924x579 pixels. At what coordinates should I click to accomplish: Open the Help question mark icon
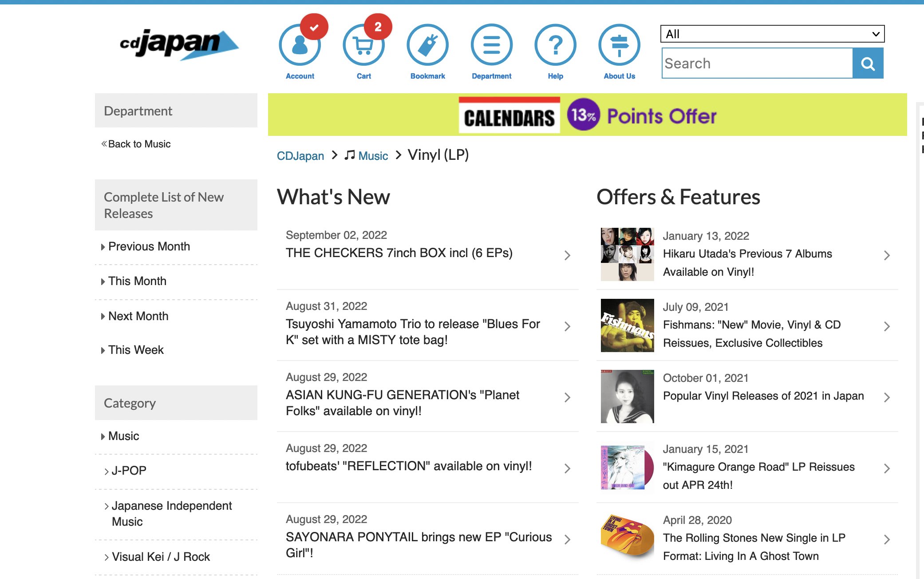(x=555, y=45)
